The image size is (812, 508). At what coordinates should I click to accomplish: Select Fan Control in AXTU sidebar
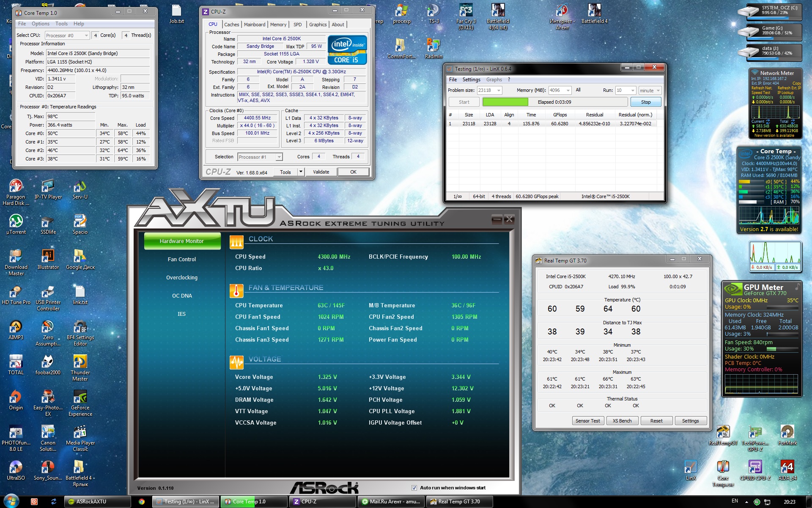pyautogui.click(x=181, y=259)
